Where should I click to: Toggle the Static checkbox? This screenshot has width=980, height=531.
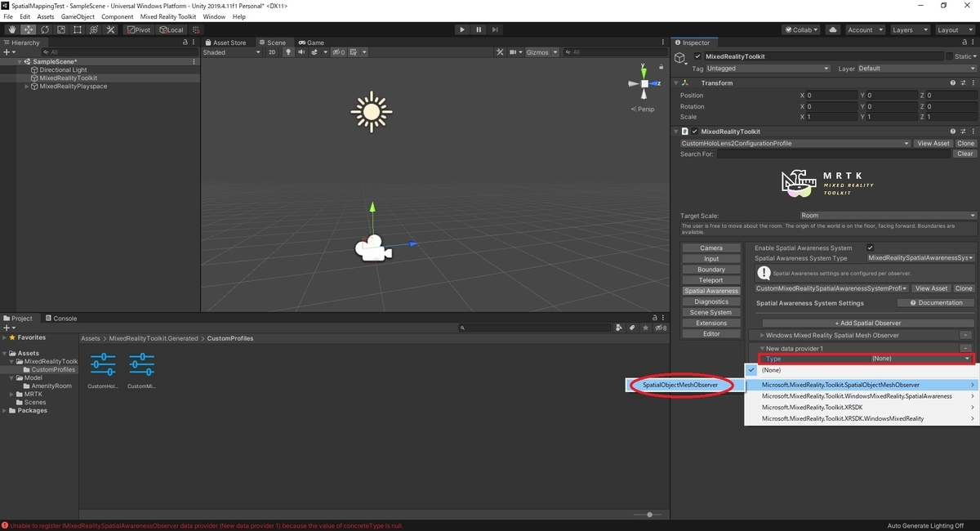pos(949,56)
